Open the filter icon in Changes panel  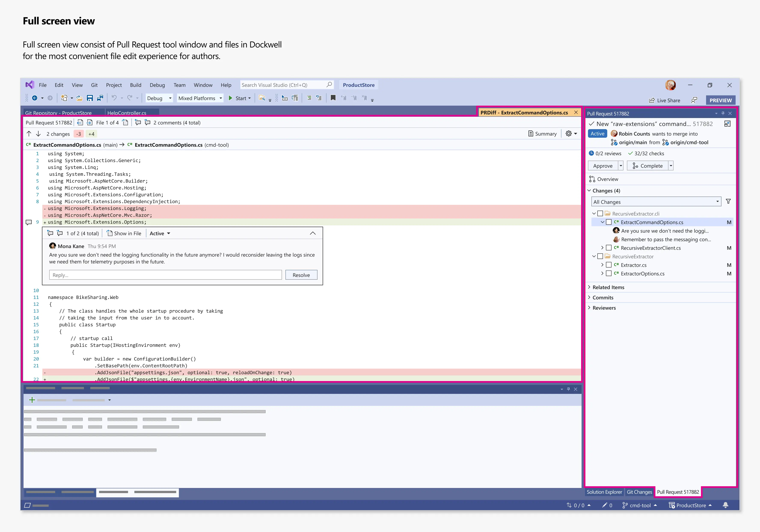point(728,201)
